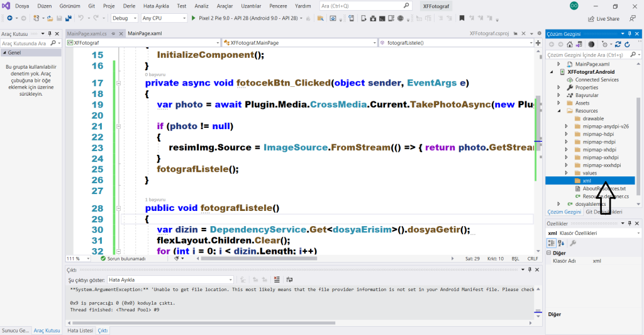Viewport: 644px width, 335px height.
Task: Toggle categorized view in Özellikler panel
Action: (553, 242)
